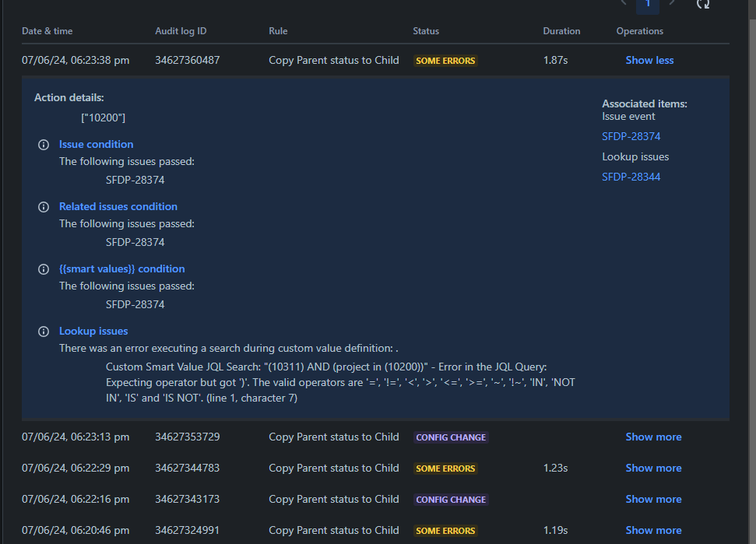756x544 pixels.
Task: Click the Operations column header
Action: pos(640,31)
